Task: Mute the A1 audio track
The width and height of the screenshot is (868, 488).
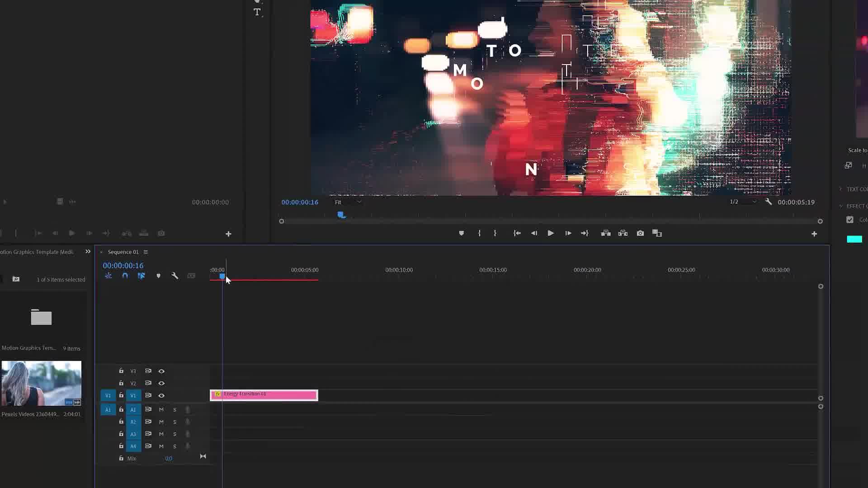Action: pyautogui.click(x=161, y=410)
